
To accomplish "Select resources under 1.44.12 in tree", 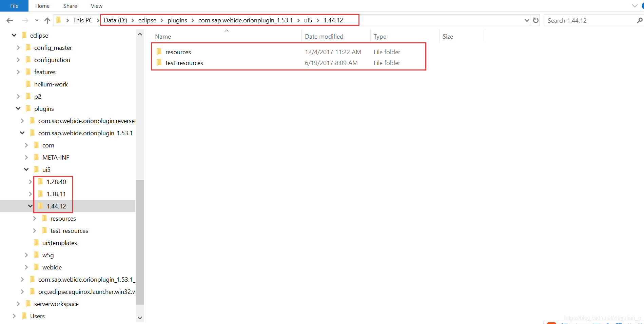I will (63, 218).
